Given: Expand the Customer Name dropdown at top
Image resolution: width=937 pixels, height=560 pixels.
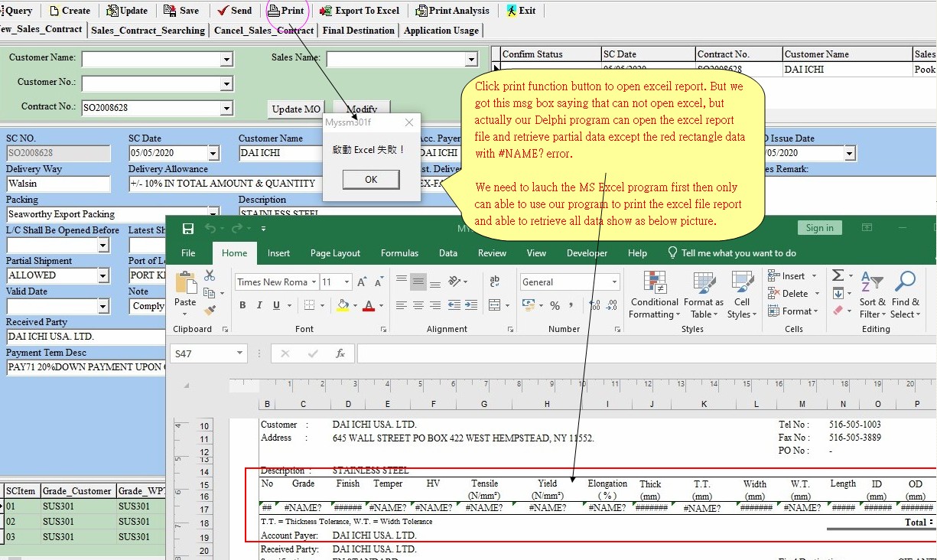Looking at the screenshot, I should (x=226, y=60).
